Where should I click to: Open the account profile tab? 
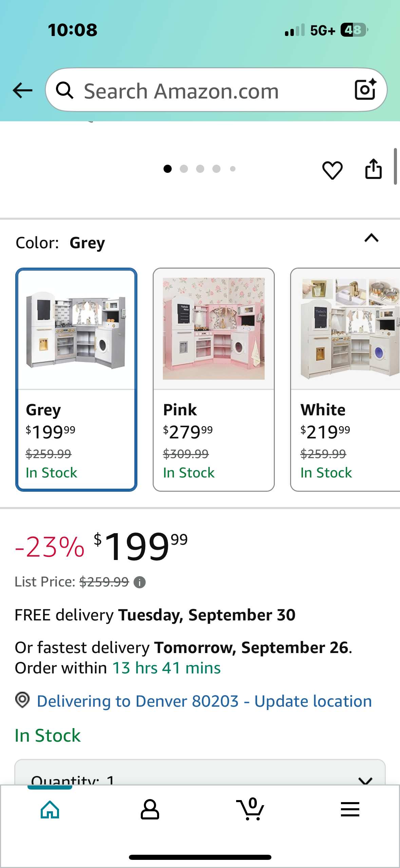tap(150, 810)
